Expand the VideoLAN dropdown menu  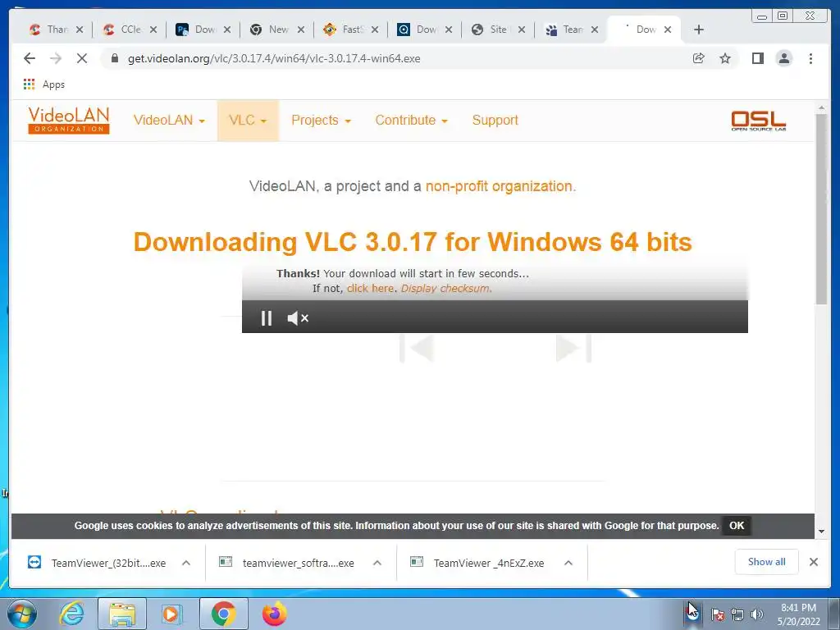point(169,120)
